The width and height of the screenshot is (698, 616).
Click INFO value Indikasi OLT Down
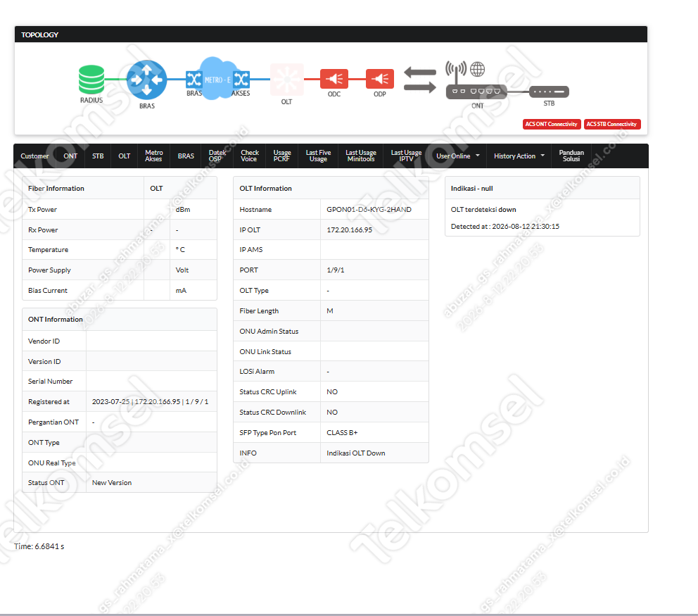pyautogui.click(x=355, y=453)
